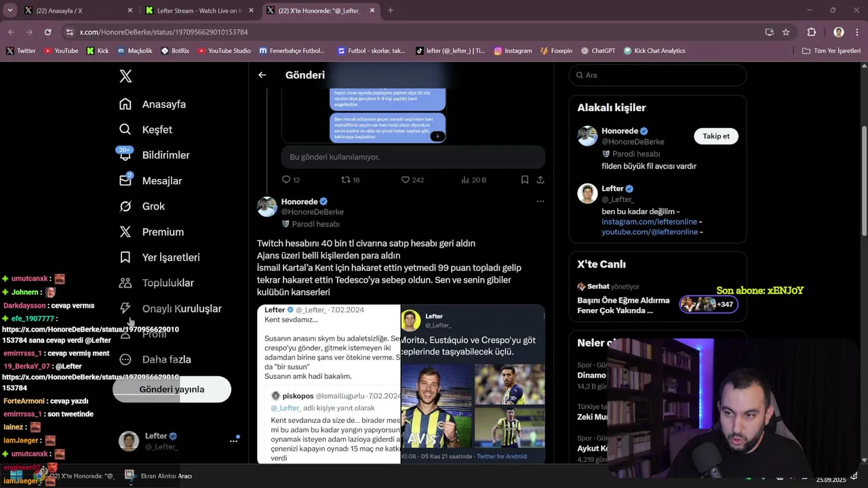Open YouTube Studio bookmark

click(x=224, y=51)
